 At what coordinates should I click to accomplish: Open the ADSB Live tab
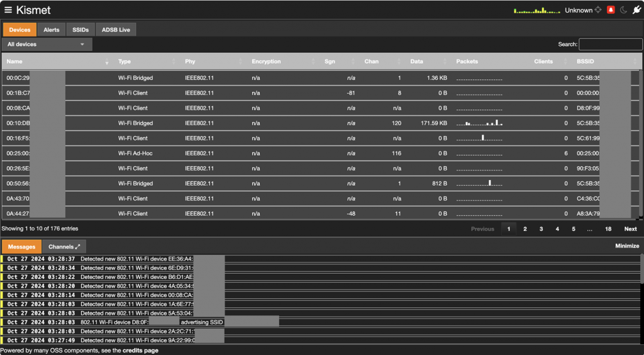116,30
